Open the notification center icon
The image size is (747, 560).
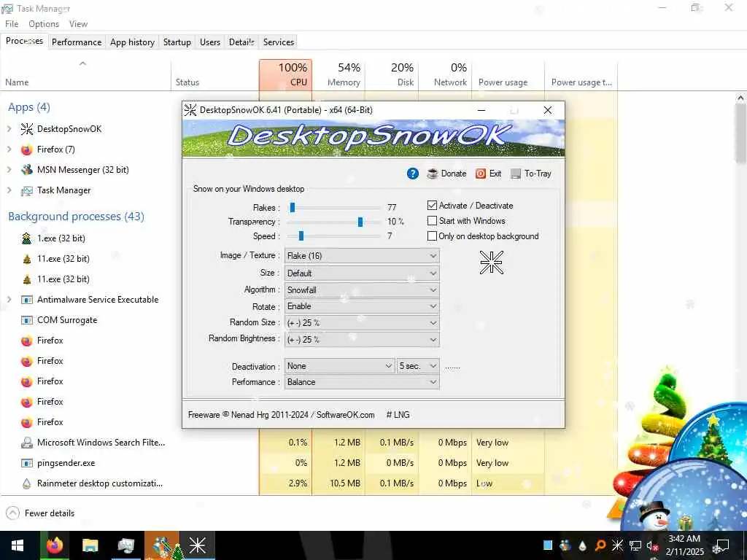pyautogui.click(x=723, y=545)
